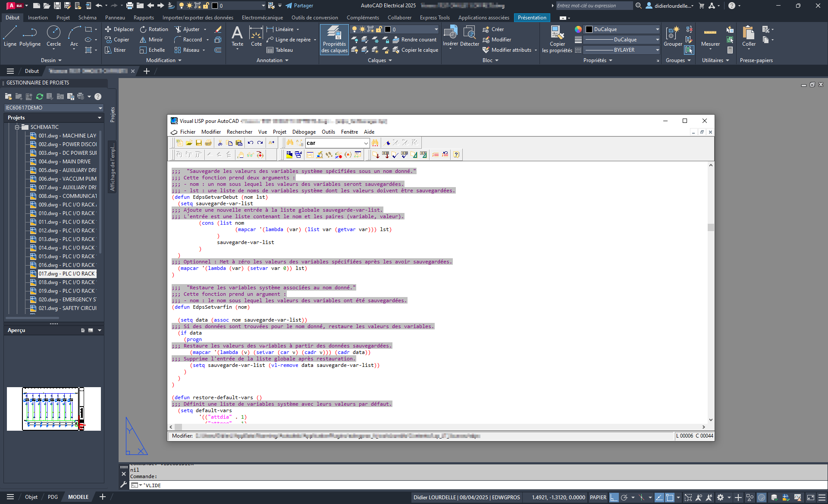Click search magnifier icon in title bar

tap(639, 6)
